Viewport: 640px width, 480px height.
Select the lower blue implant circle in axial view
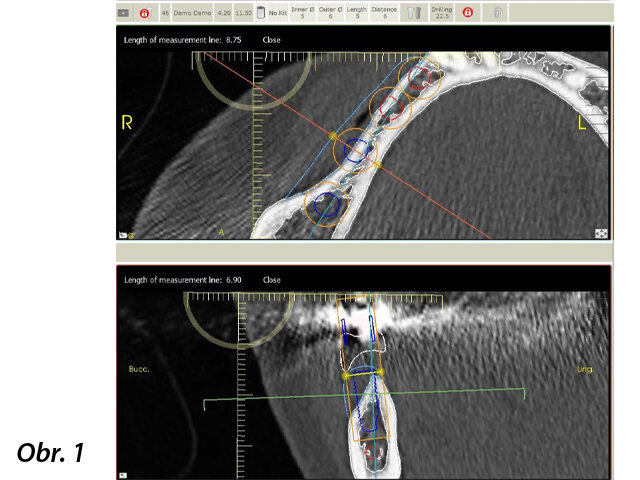coord(326,206)
